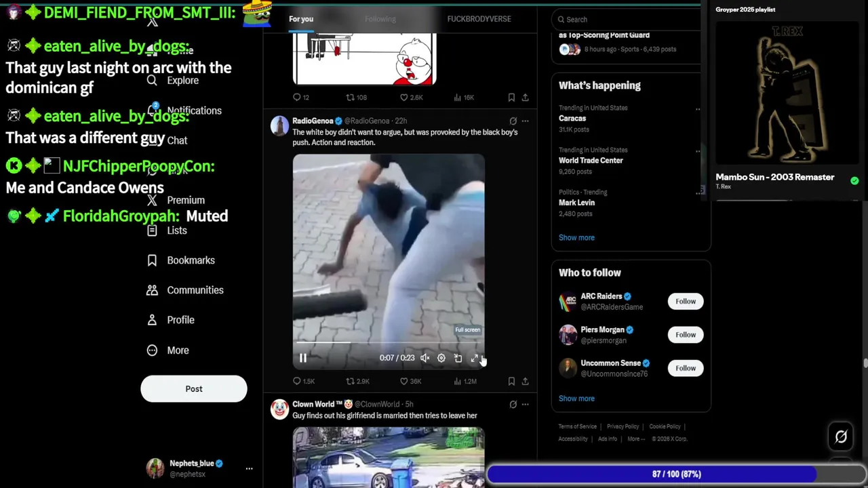Screen dimensions: 868x488
Task: Expand video to full screen
Action: [474, 358]
